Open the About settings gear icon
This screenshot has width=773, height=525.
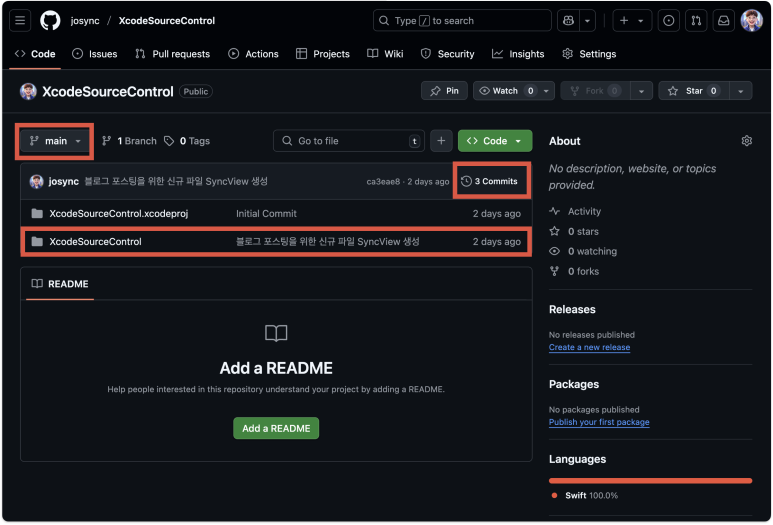click(x=746, y=141)
